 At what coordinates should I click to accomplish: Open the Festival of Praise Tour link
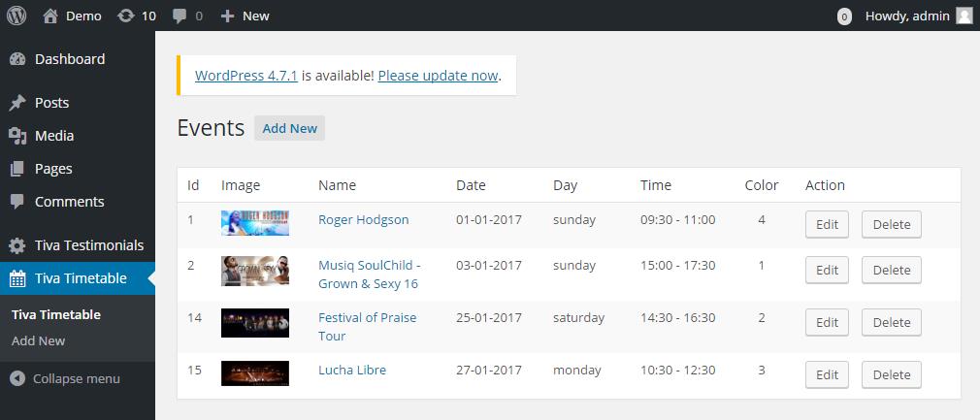click(x=368, y=326)
